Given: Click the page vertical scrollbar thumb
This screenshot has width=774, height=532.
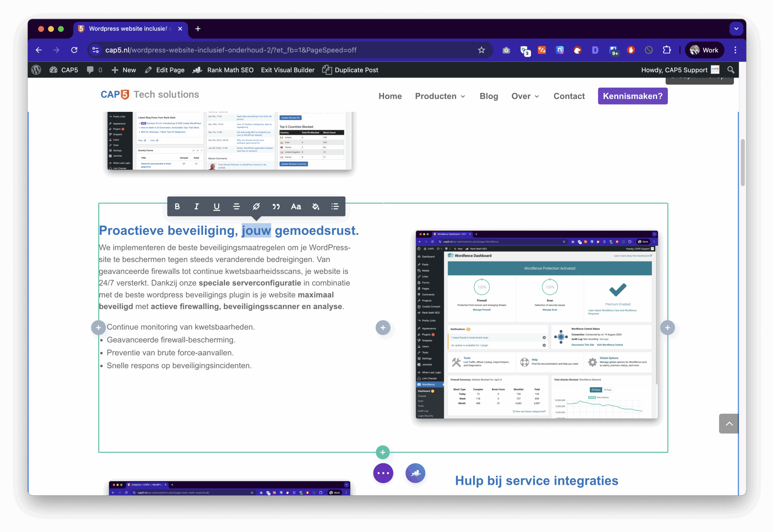Looking at the screenshot, I should click(743, 162).
